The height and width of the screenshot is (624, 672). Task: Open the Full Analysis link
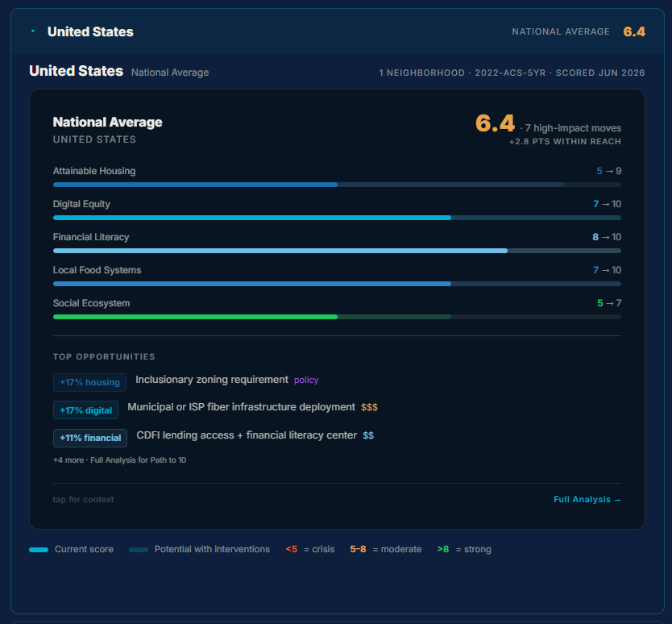click(587, 499)
